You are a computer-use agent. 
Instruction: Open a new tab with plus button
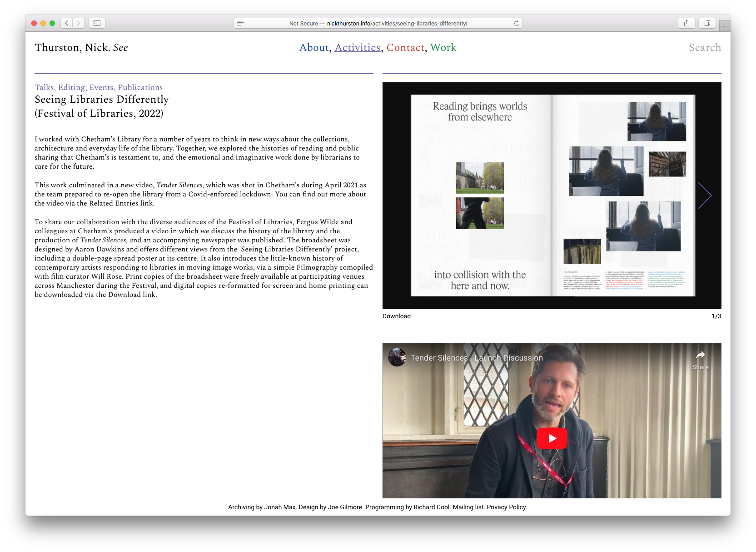pyautogui.click(x=725, y=26)
